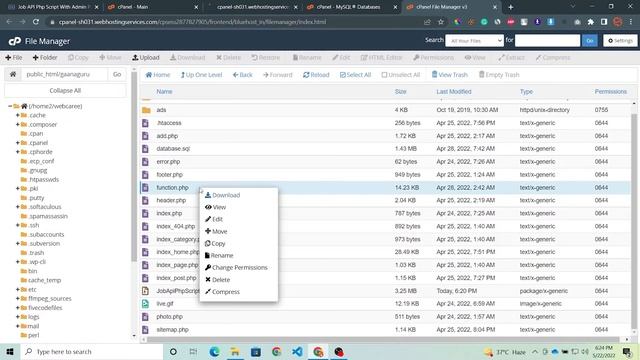Expand the .cache tree folder

click(x=18, y=115)
